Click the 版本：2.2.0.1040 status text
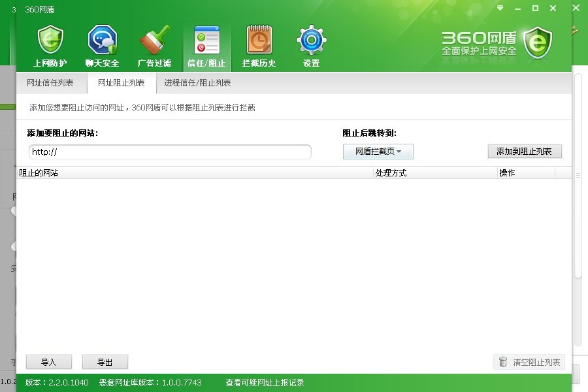Image resolution: width=588 pixels, height=392 pixels. click(x=57, y=383)
